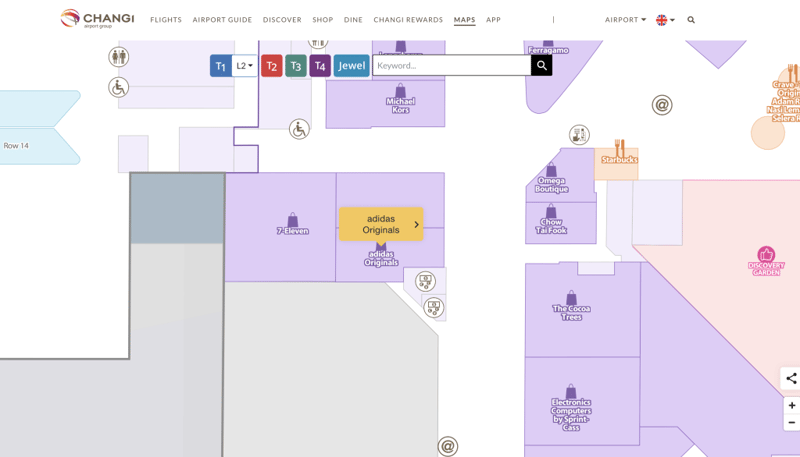This screenshot has width=800, height=457.
Task: Switch map to Terminal 2
Action: click(x=271, y=66)
